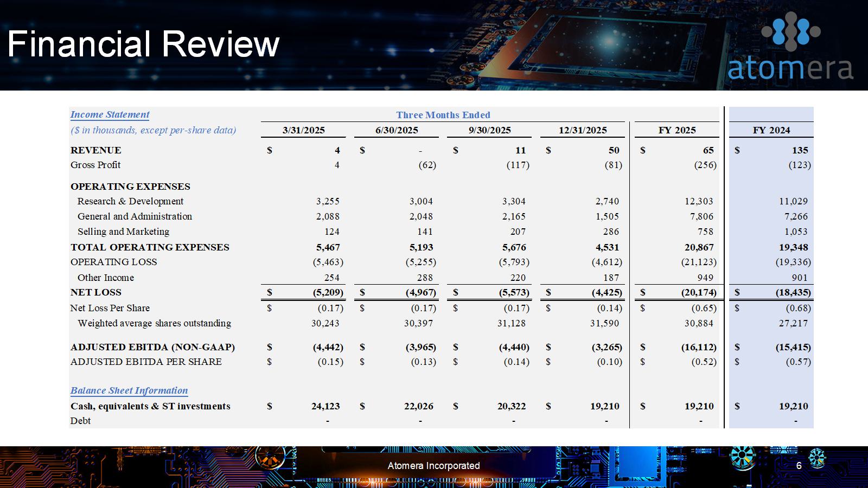Click the slide page number 6

[x=799, y=466]
